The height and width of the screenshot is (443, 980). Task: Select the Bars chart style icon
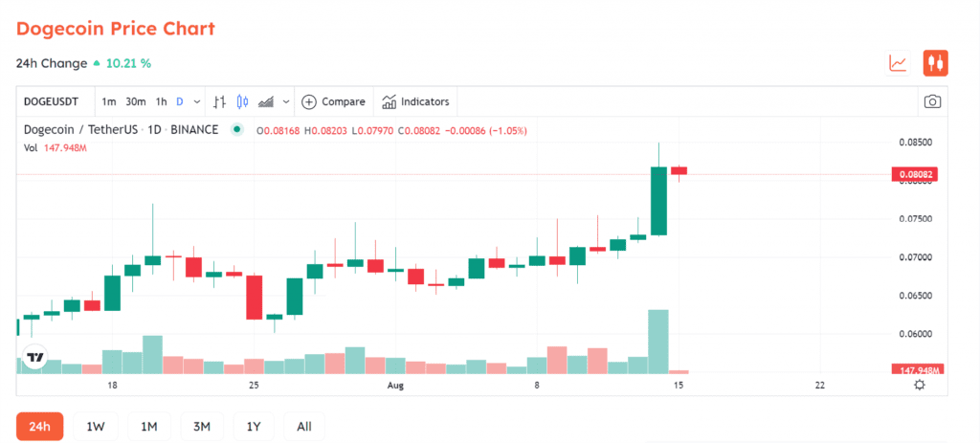(219, 101)
